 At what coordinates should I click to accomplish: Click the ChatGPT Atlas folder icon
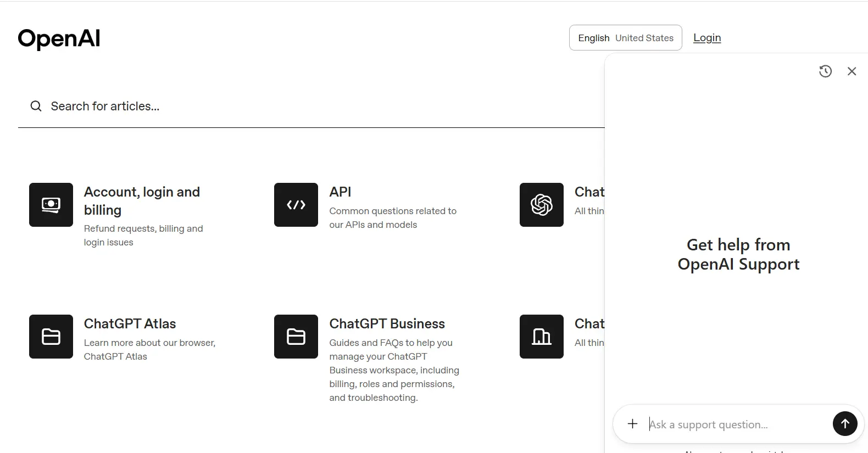(51, 337)
